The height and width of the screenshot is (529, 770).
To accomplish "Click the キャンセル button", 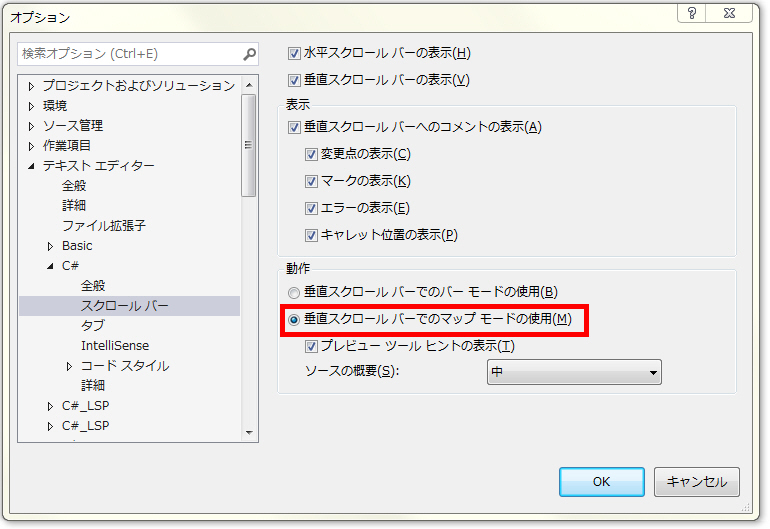I will coord(696,481).
